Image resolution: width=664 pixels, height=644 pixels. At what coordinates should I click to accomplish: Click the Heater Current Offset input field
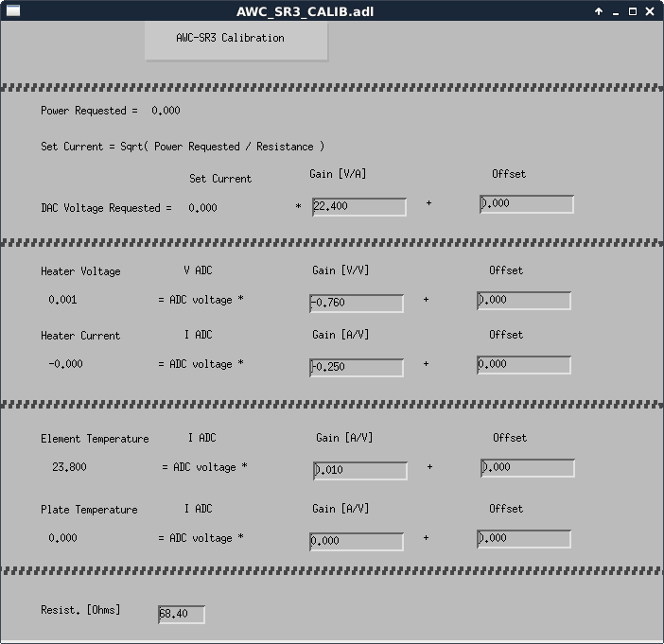524,364
